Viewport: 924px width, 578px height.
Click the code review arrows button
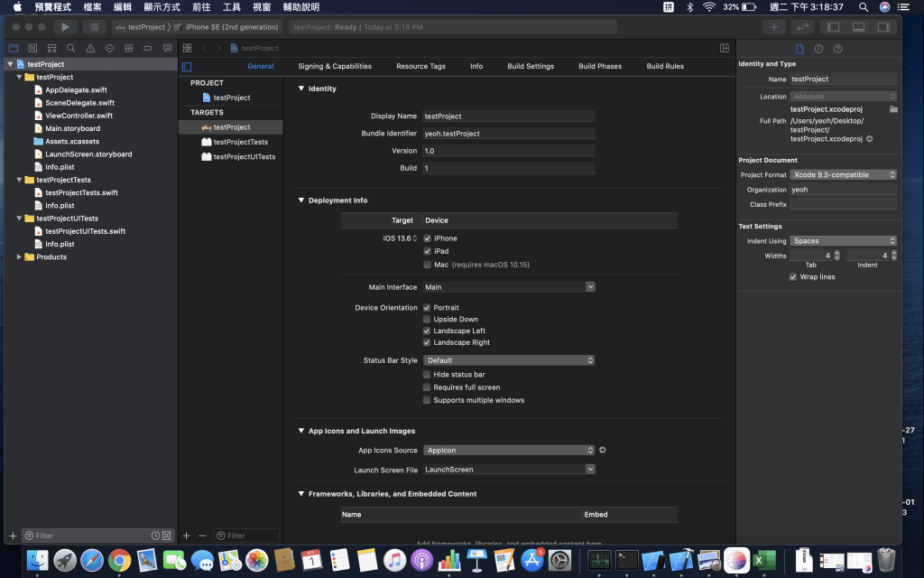point(802,26)
